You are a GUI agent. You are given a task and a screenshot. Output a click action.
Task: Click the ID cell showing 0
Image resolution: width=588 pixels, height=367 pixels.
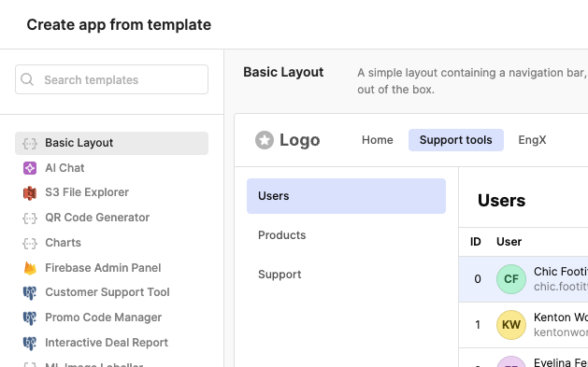pos(478,279)
